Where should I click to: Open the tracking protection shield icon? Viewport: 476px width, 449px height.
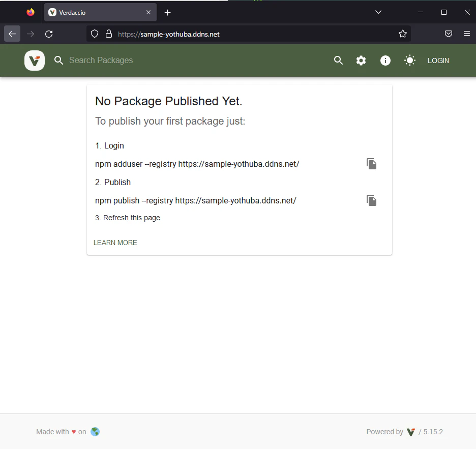95,34
